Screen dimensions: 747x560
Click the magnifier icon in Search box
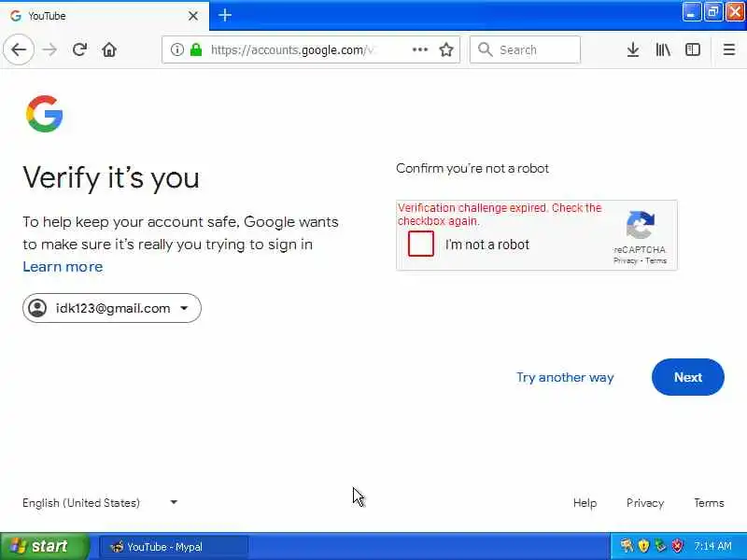(x=485, y=49)
